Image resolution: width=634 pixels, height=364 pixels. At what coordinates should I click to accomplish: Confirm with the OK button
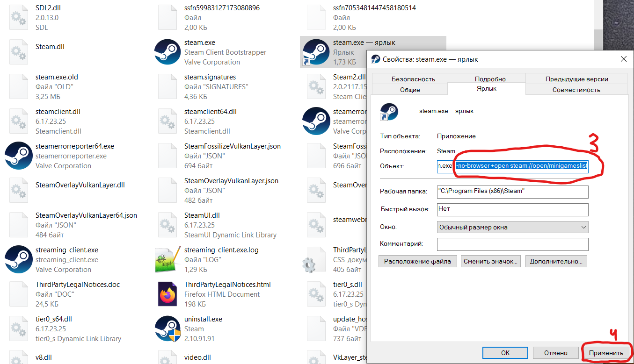(505, 353)
